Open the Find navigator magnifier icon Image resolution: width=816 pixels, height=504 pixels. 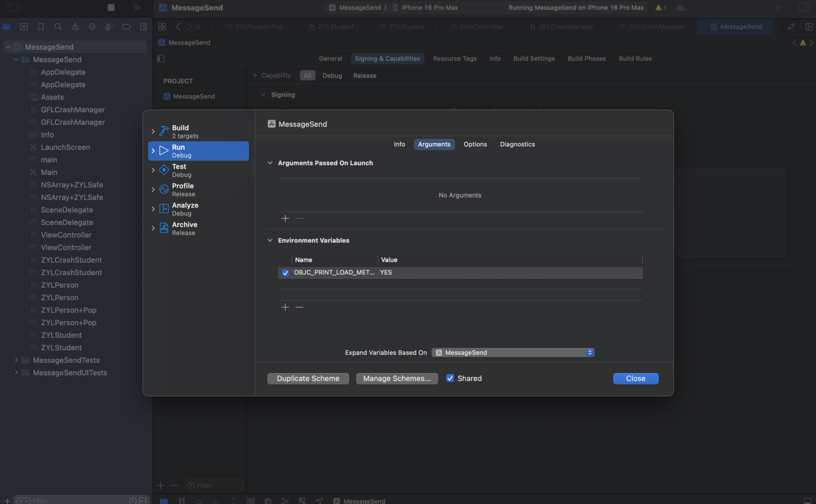point(58,27)
